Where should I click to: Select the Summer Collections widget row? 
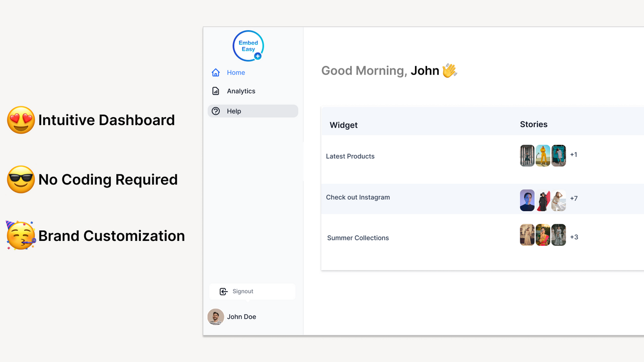point(358,238)
